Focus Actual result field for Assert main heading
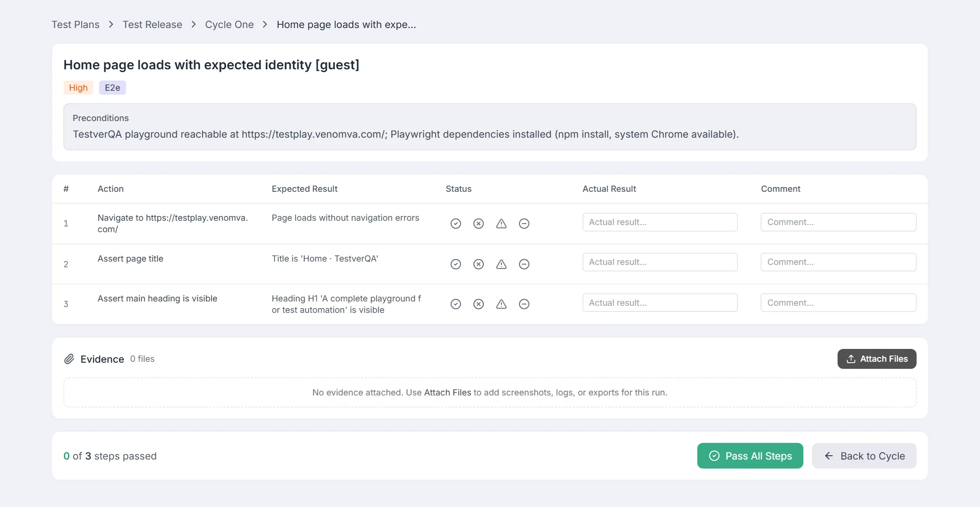The height and width of the screenshot is (507, 980). (x=660, y=303)
